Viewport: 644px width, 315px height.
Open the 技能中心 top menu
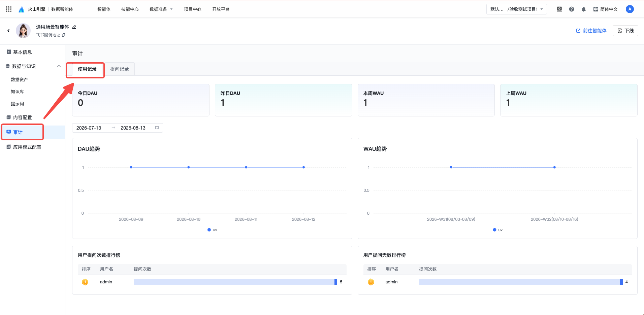[130, 9]
